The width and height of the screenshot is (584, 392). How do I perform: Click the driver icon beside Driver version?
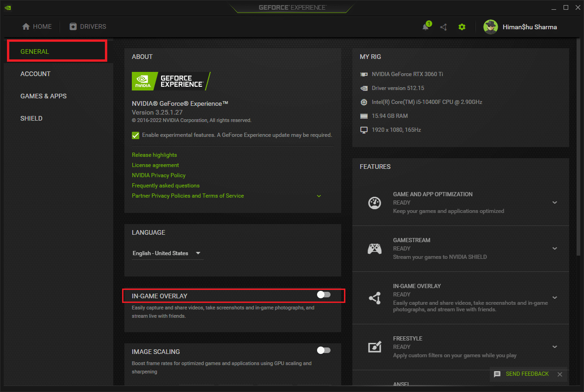364,88
